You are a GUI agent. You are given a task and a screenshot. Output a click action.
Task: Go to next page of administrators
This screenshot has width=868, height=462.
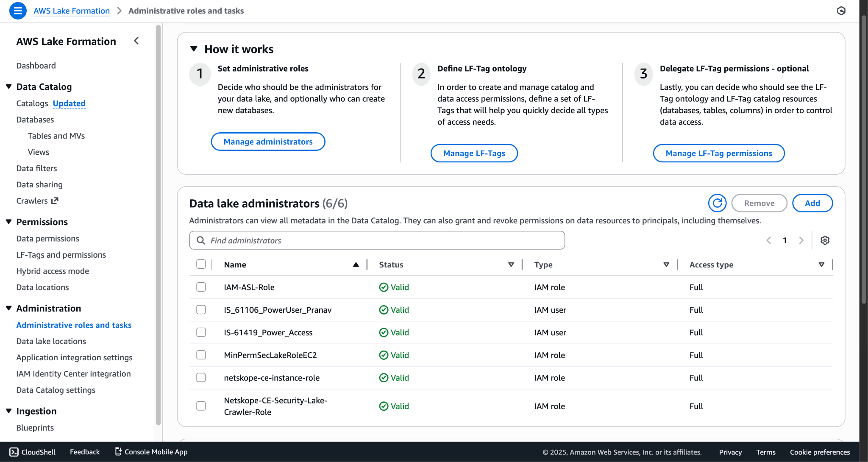pos(801,240)
